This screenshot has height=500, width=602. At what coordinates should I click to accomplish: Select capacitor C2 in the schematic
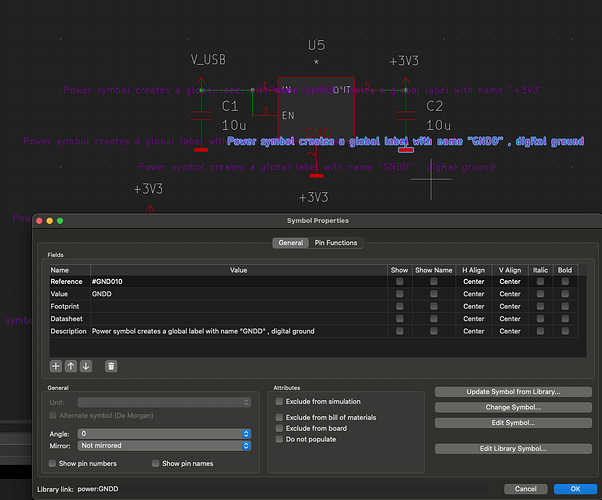coord(406,116)
